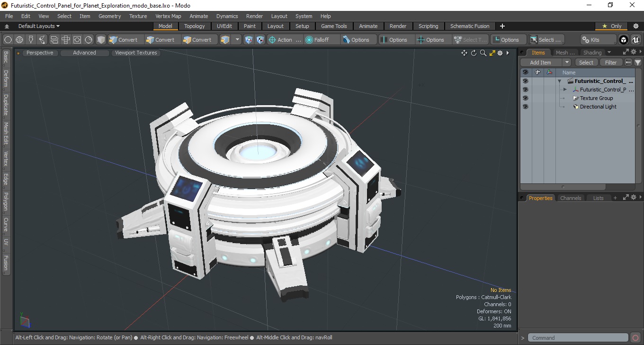Image resolution: width=644 pixels, height=345 pixels.
Task: Toggle visibility of Texture Group
Action: (525, 98)
